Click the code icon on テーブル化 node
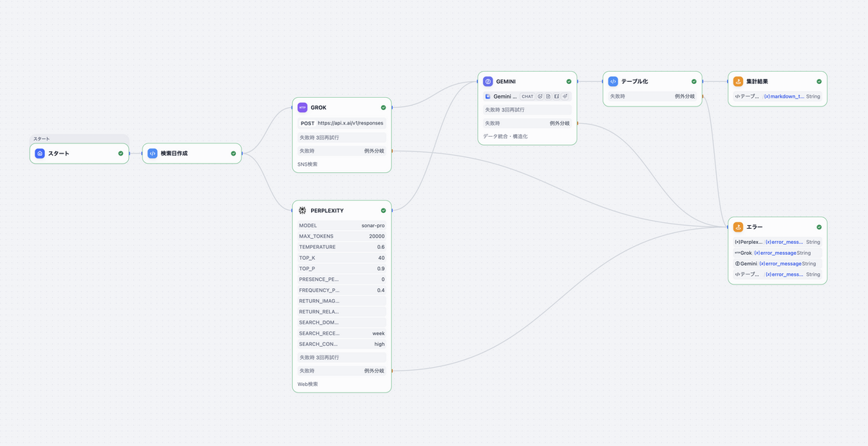This screenshot has width=868, height=446. coord(613,82)
